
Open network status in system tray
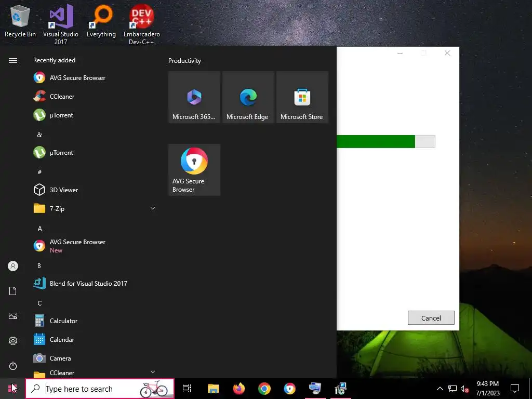(453, 389)
